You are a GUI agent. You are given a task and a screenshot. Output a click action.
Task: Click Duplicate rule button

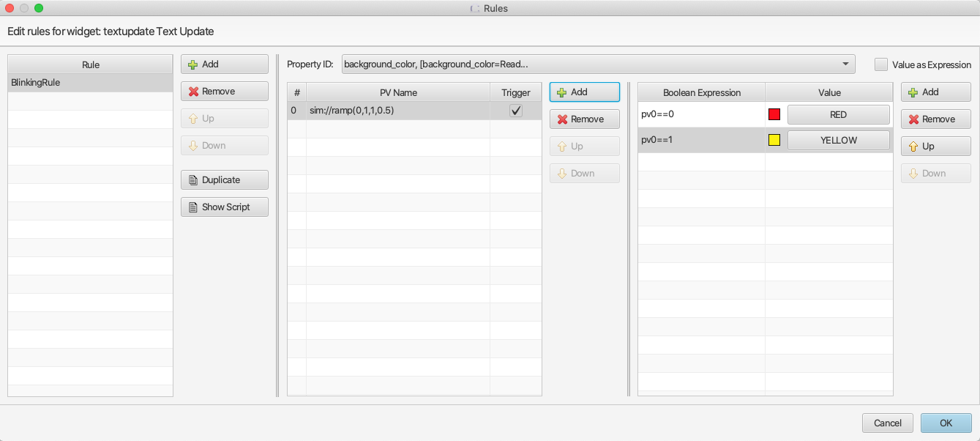[x=224, y=179]
